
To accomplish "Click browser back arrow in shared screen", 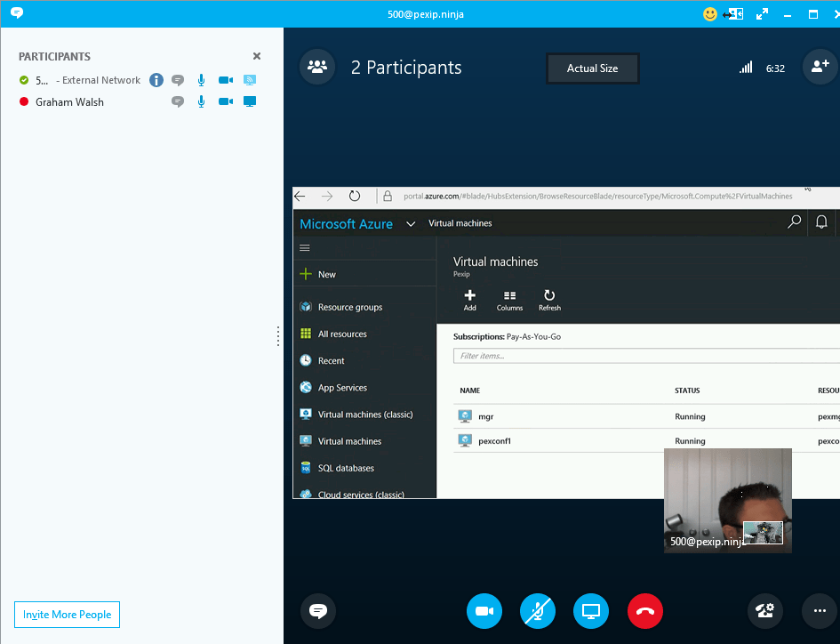I will pyautogui.click(x=300, y=197).
